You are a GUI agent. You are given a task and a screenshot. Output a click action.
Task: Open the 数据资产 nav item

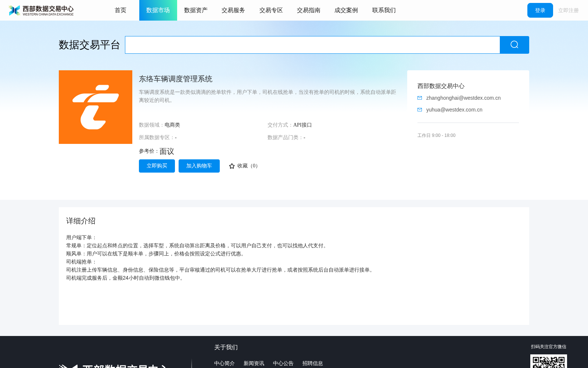196,10
